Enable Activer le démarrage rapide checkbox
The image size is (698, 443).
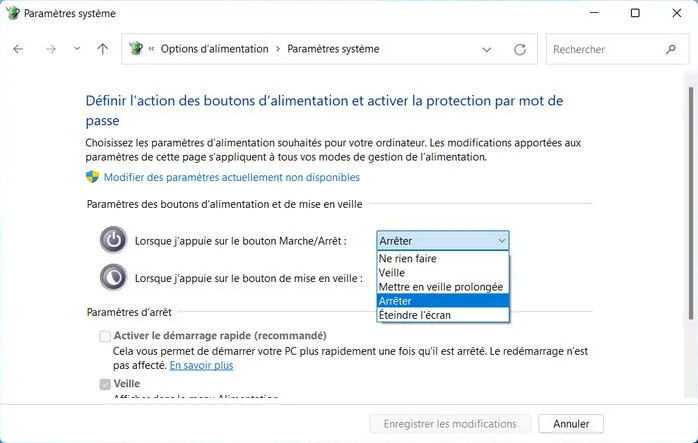click(105, 336)
